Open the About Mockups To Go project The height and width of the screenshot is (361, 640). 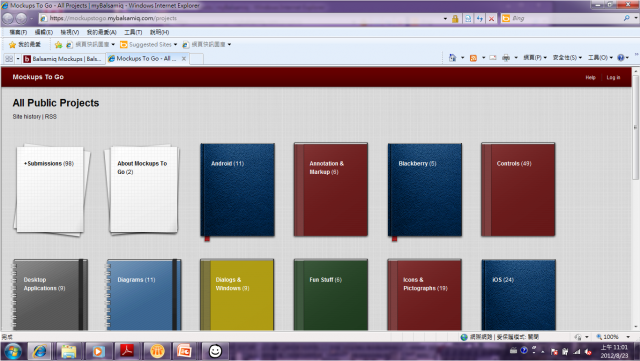[x=142, y=189]
